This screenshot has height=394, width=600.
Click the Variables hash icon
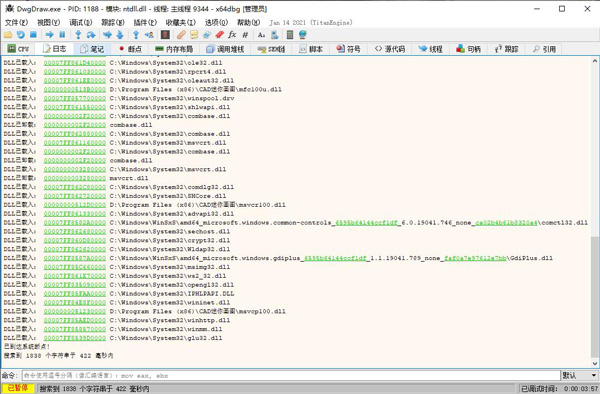[245, 35]
